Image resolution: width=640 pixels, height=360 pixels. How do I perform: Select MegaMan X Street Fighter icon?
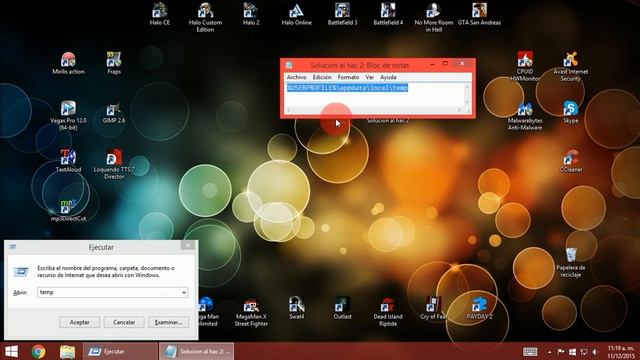251,311
